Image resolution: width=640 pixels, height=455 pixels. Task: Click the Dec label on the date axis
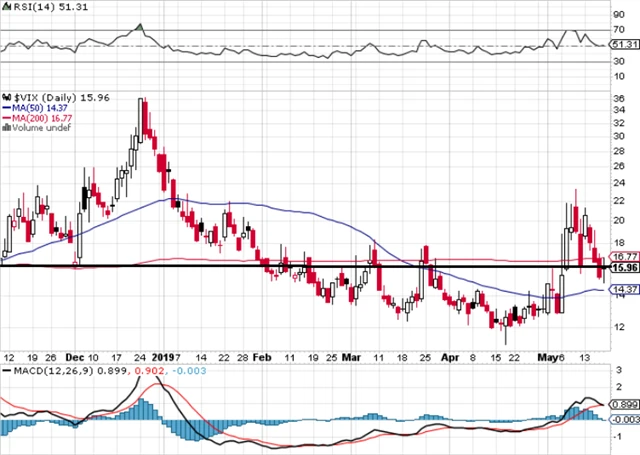pyautogui.click(x=75, y=355)
